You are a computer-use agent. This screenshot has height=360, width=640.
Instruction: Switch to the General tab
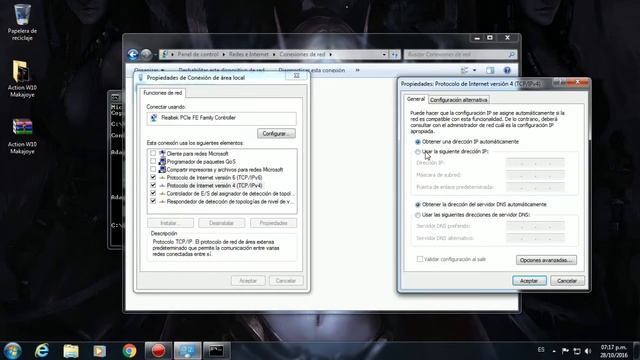tap(416, 99)
